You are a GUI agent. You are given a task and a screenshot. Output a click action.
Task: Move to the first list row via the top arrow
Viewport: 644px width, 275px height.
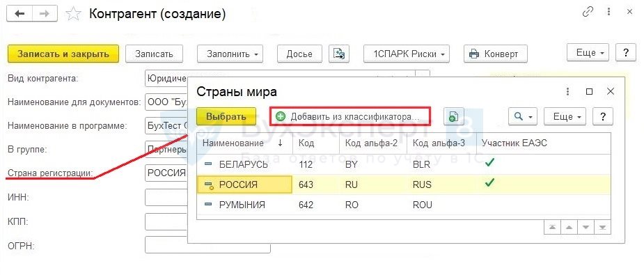(551, 227)
